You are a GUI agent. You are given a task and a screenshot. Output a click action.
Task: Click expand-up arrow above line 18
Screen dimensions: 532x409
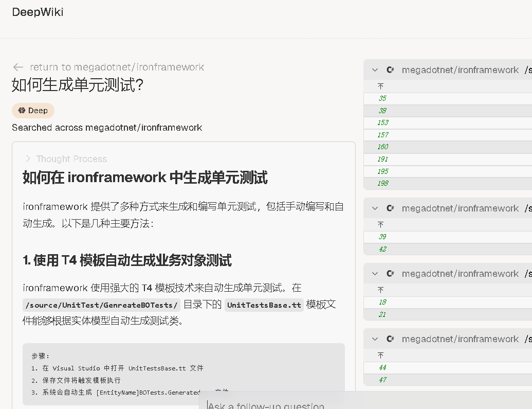click(381, 290)
